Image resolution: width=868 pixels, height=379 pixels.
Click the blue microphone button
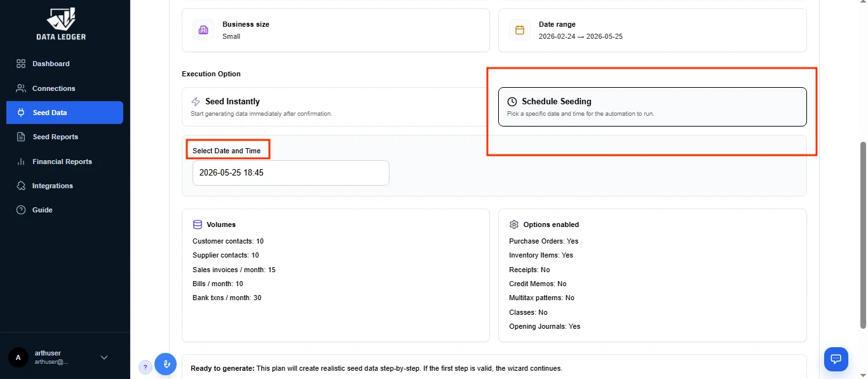[x=166, y=364]
